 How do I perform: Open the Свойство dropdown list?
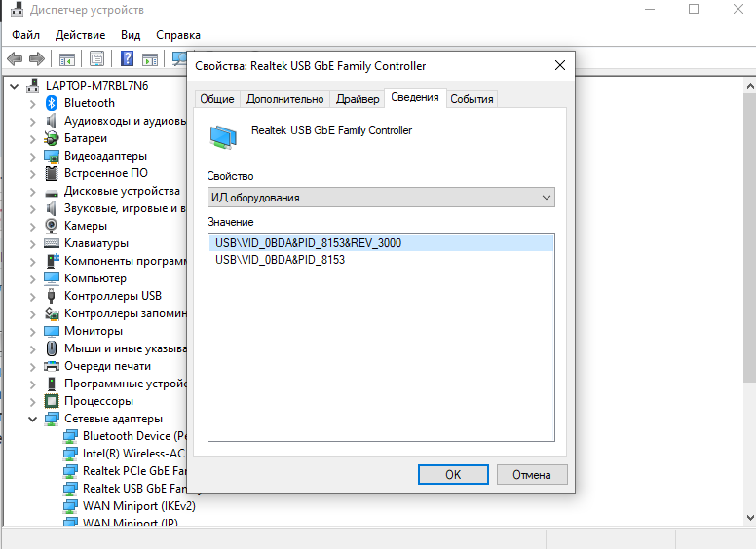pyautogui.click(x=380, y=198)
